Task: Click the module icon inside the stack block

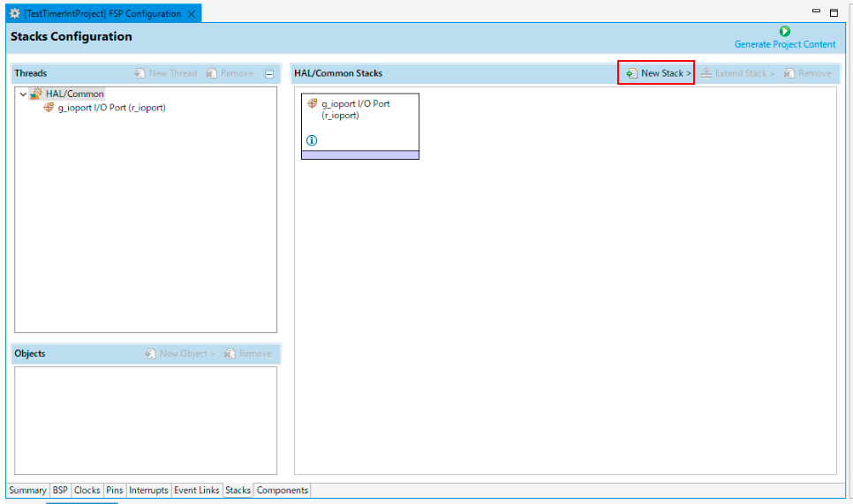Action: pyautogui.click(x=312, y=104)
